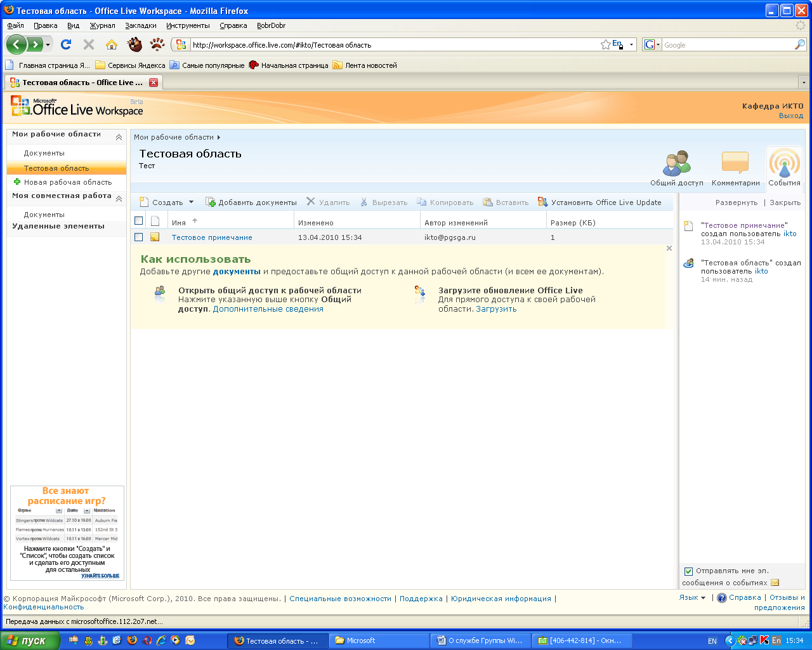Viewport: 812px width, 650px height.
Task: Click the EN language indicator in taskbar
Action: [x=712, y=641]
